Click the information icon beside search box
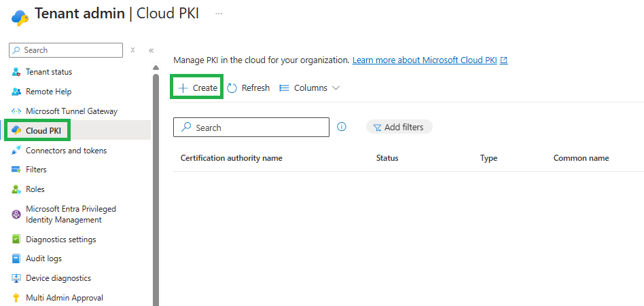This screenshot has height=306, width=644. coord(342,127)
